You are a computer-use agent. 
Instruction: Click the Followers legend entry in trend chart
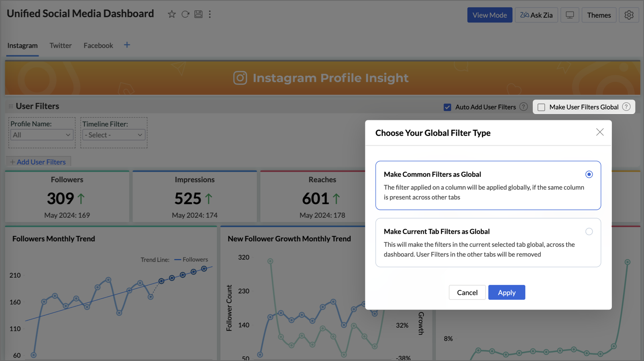pyautogui.click(x=191, y=260)
